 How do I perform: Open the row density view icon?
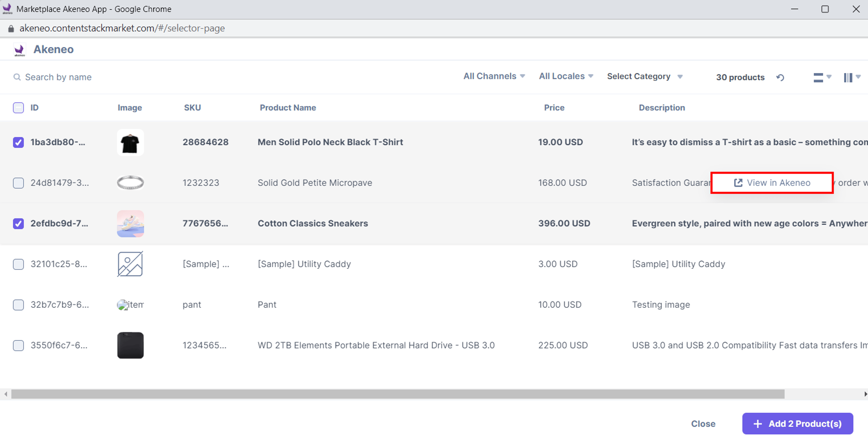[x=818, y=78]
